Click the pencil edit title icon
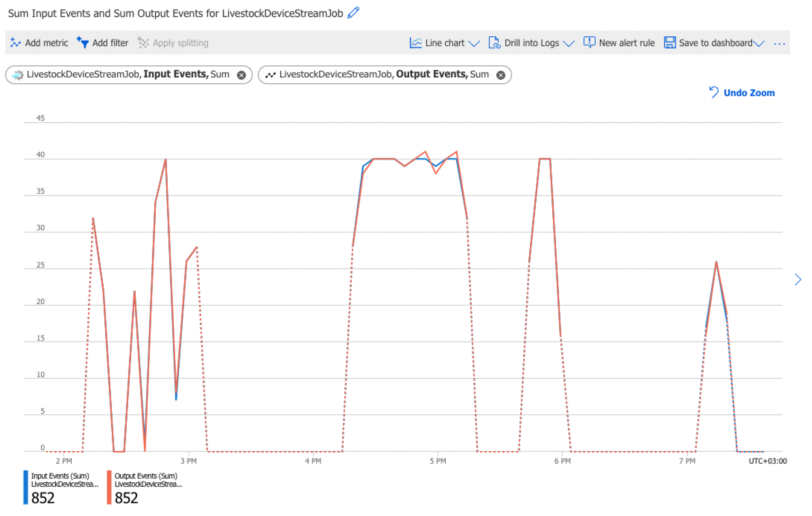 pyautogui.click(x=353, y=13)
